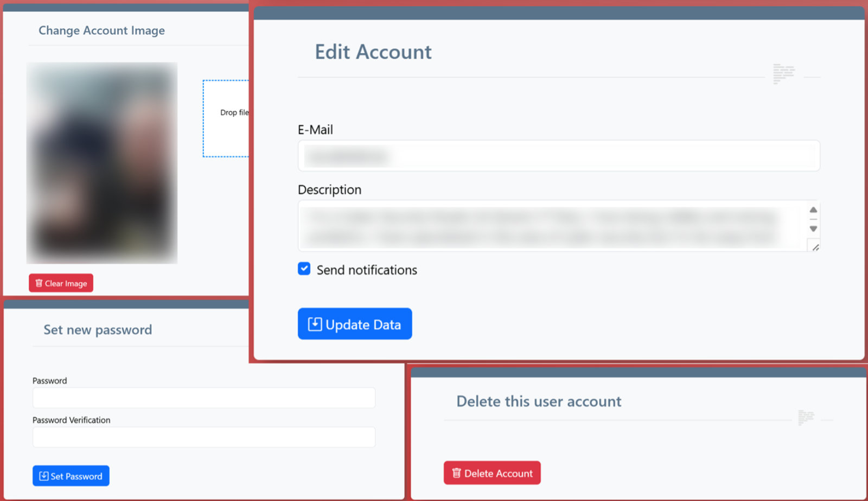The image size is (868, 501).
Task: Click the disk icon on Set Password button
Action: point(44,475)
